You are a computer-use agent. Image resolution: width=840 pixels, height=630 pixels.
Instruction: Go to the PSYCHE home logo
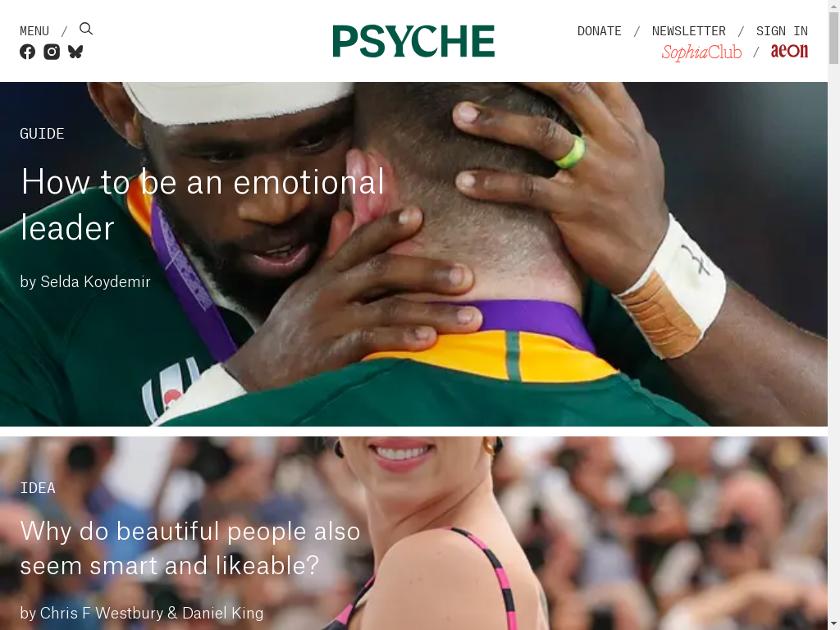tap(413, 41)
